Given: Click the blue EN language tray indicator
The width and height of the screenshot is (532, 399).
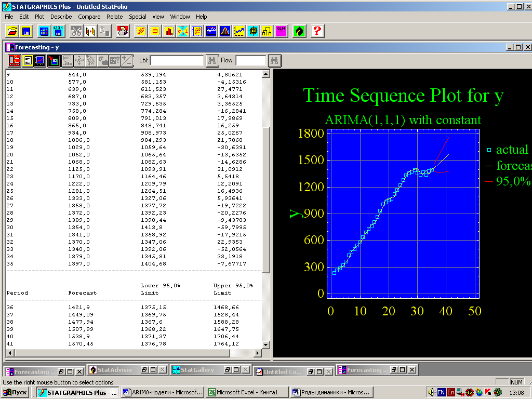Looking at the screenshot, I should pyautogui.click(x=441, y=392).
